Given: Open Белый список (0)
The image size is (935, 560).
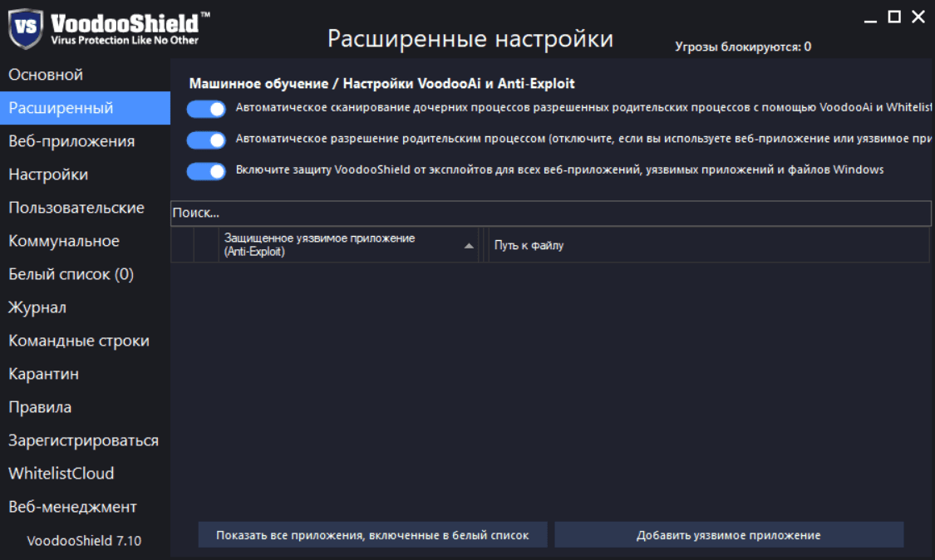Looking at the screenshot, I should point(86,274).
